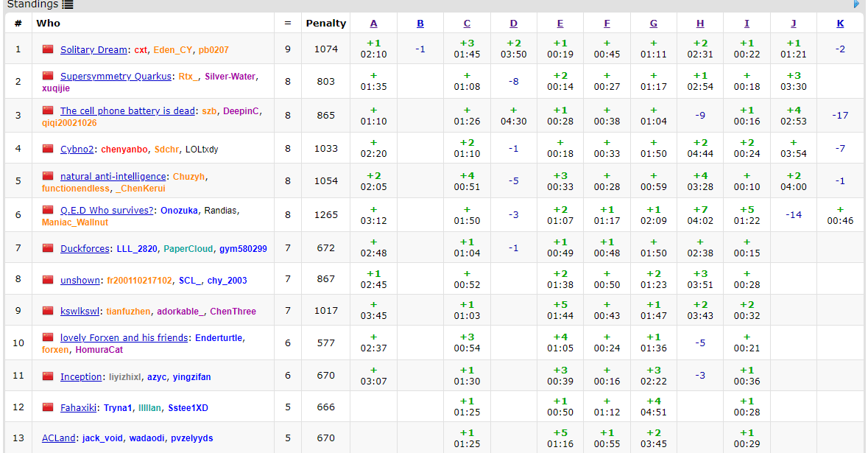Open the unshown team link

pyautogui.click(x=80, y=280)
